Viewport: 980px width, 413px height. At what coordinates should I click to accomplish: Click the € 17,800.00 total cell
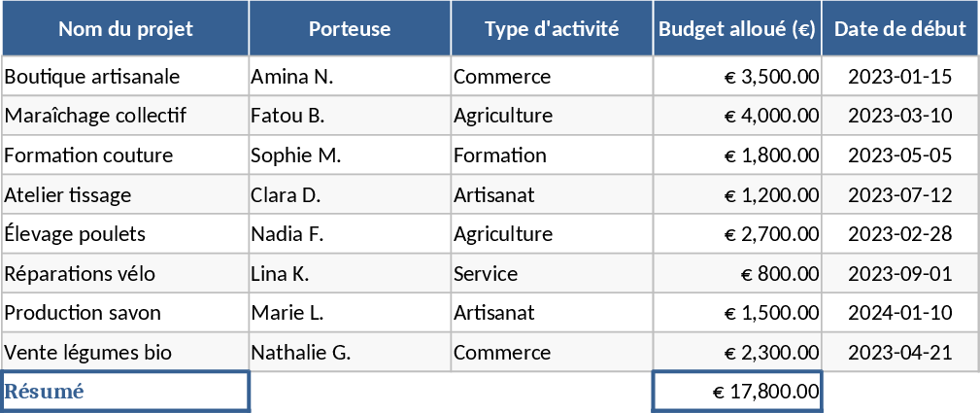click(x=736, y=392)
